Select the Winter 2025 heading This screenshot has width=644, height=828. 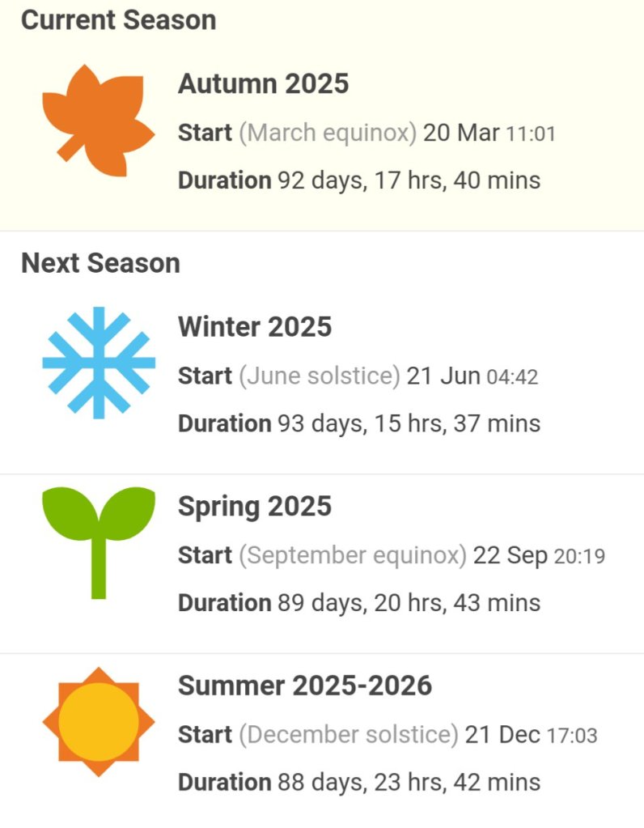(x=255, y=326)
